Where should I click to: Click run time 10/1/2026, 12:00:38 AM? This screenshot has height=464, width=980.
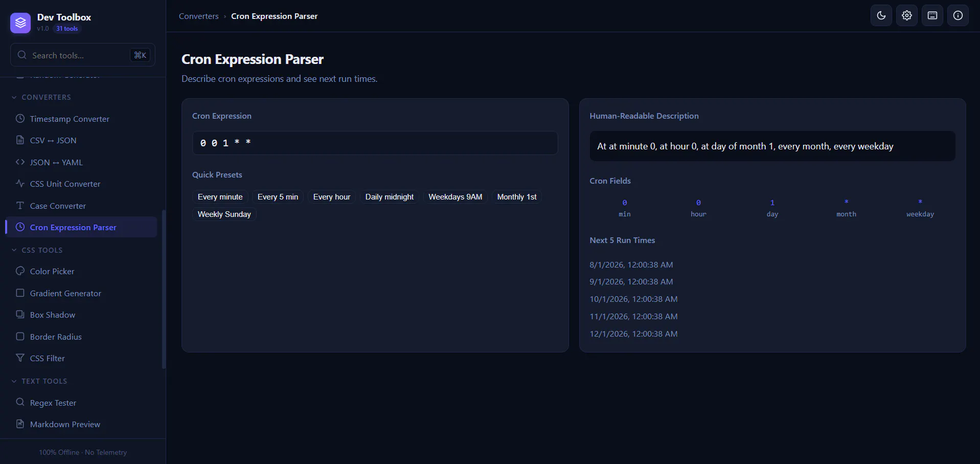(634, 299)
